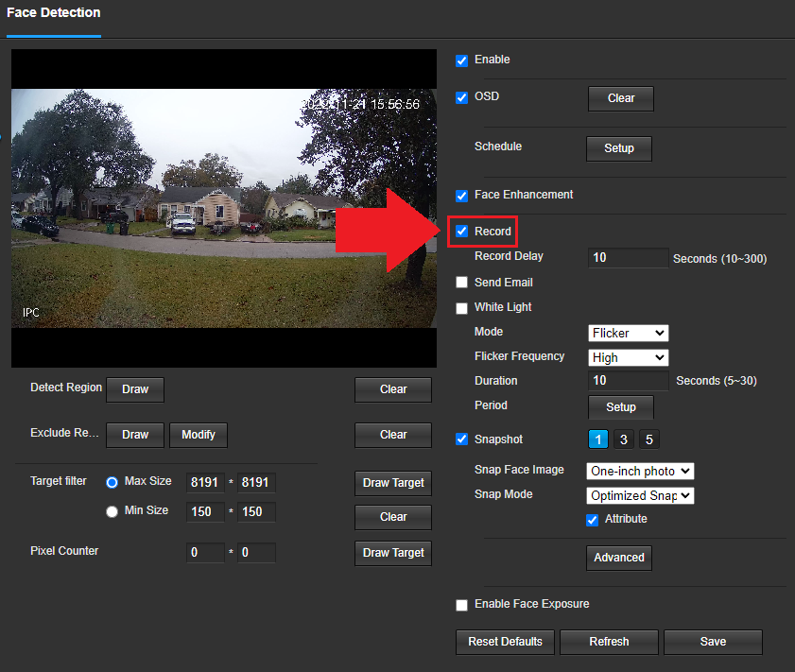This screenshot has width=795, height=672.
Task: Enable the Send Email option
Action: point(461,283)
